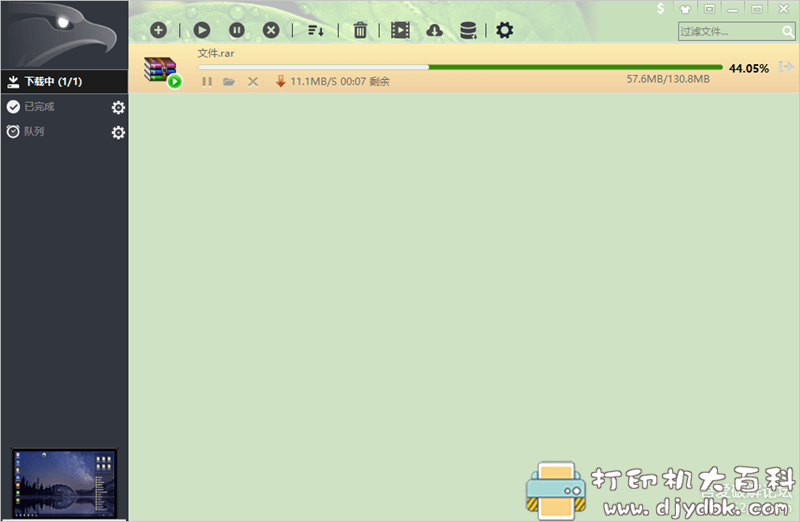Close the EagleGet window

point(784,8)
